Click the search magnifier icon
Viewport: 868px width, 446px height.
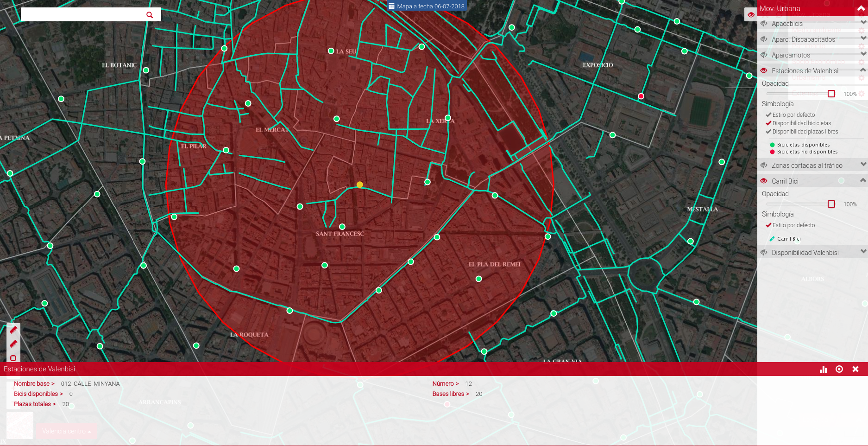pos(150,15)
